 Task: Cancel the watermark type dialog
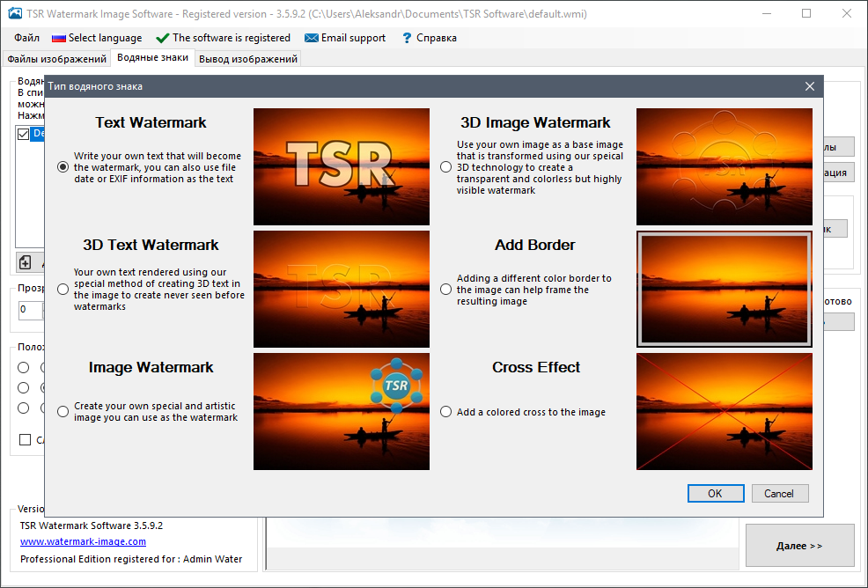tap(779, 493)
